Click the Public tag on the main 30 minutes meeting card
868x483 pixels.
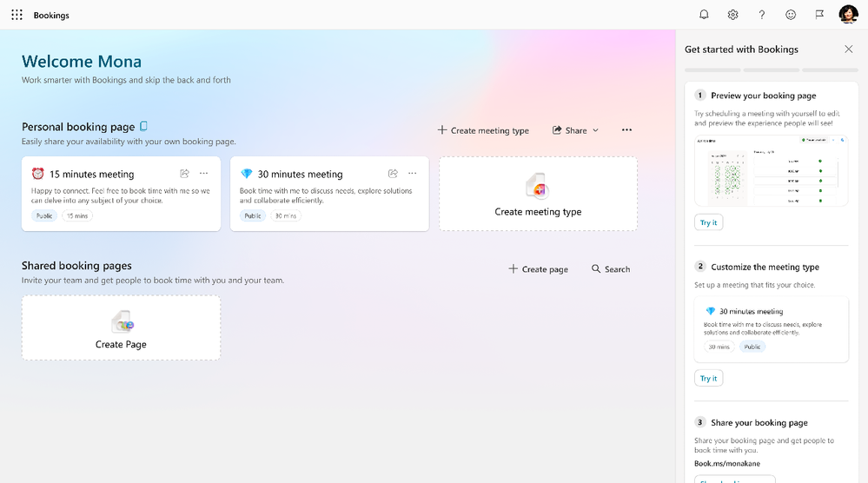pyautogui.click(x=253, y=215)
